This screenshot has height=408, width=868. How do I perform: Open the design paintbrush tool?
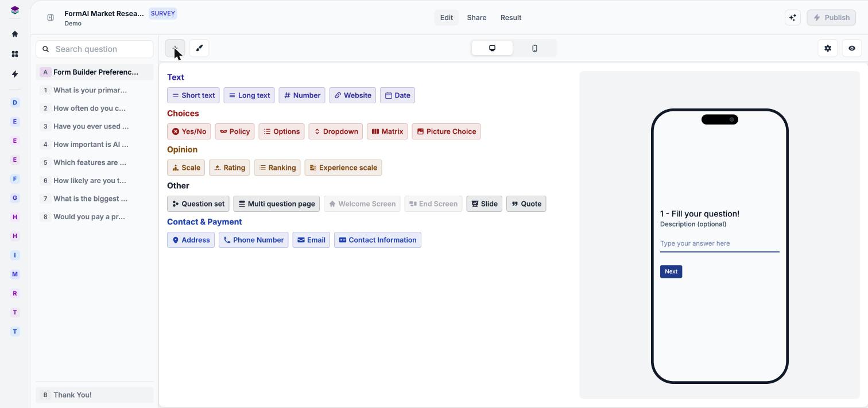(x=199, y=48)
